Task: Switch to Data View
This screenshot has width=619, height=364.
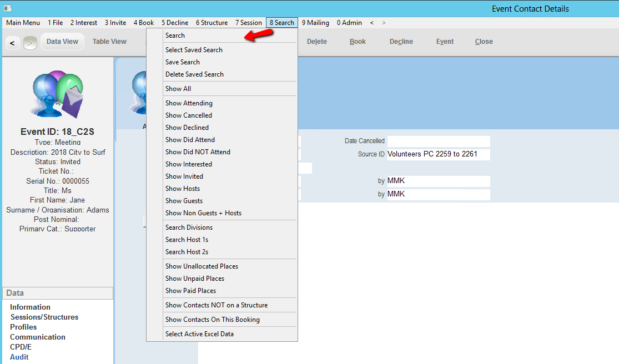Action: (x=62, y=42)
